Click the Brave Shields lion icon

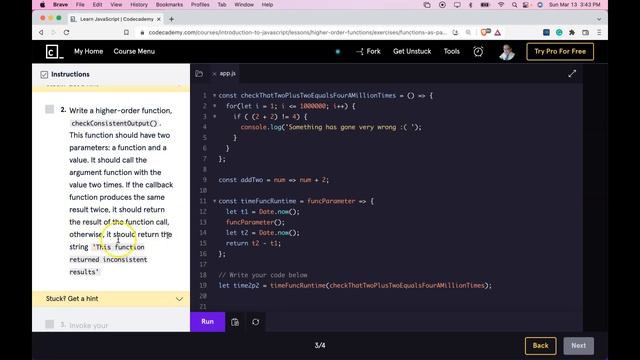(485, 32)
